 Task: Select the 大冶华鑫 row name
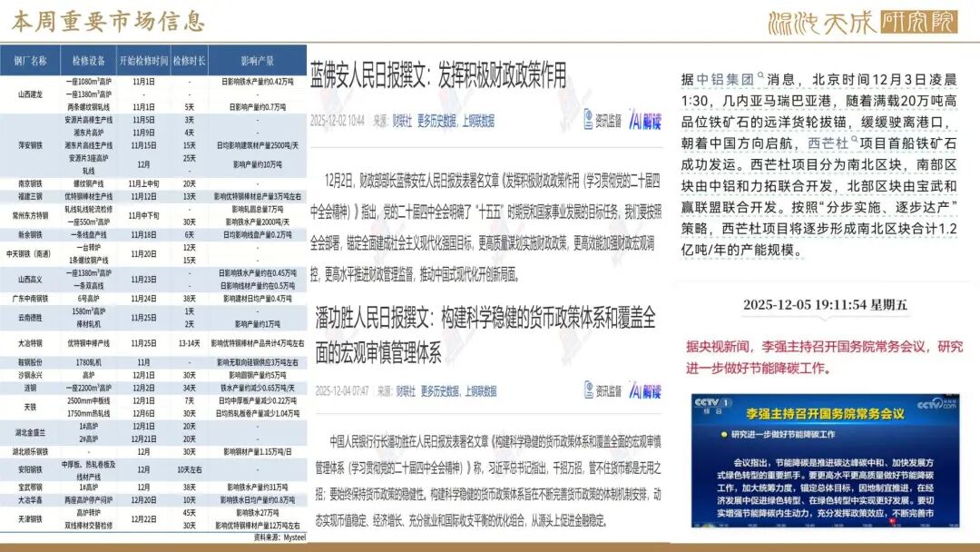(x=30, y=500)
